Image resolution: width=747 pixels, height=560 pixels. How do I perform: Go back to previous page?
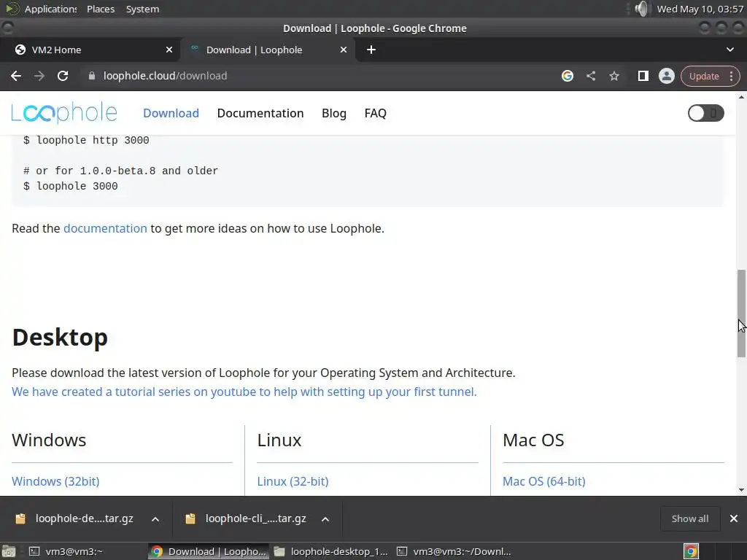tap(16, 76)
